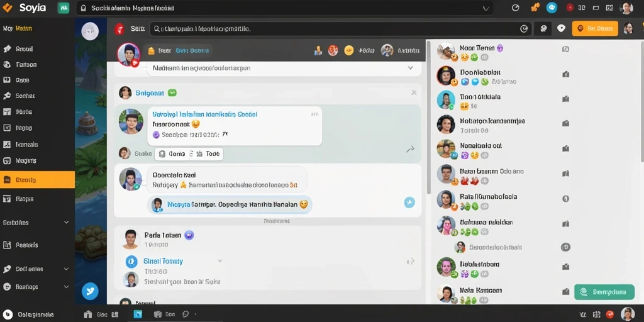Open the contact with the pink-faced avatar
This screenshot has width=644, height=322.
(446, 226)
